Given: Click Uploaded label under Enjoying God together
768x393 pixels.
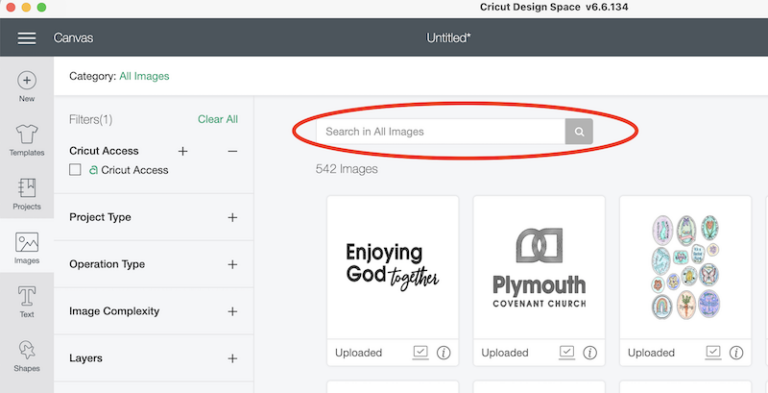Looking at the screenshot, I should [359, 353].
